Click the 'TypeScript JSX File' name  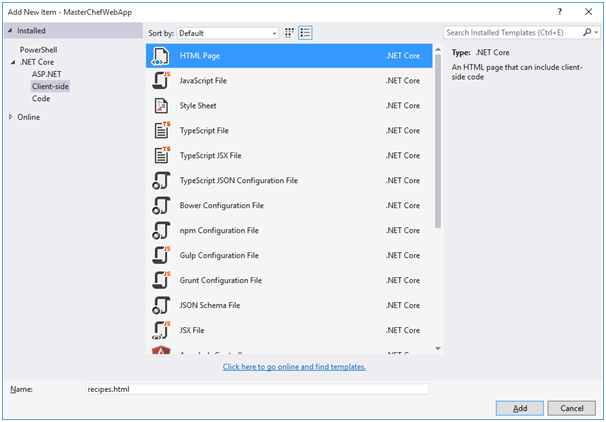[x=210, y=156]
